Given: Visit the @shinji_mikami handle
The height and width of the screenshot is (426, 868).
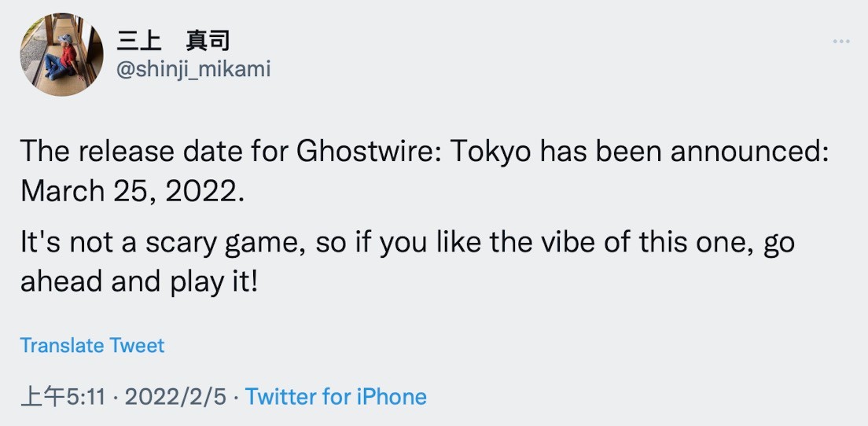Looking at the screenshot, I should [x=193, y=69].
